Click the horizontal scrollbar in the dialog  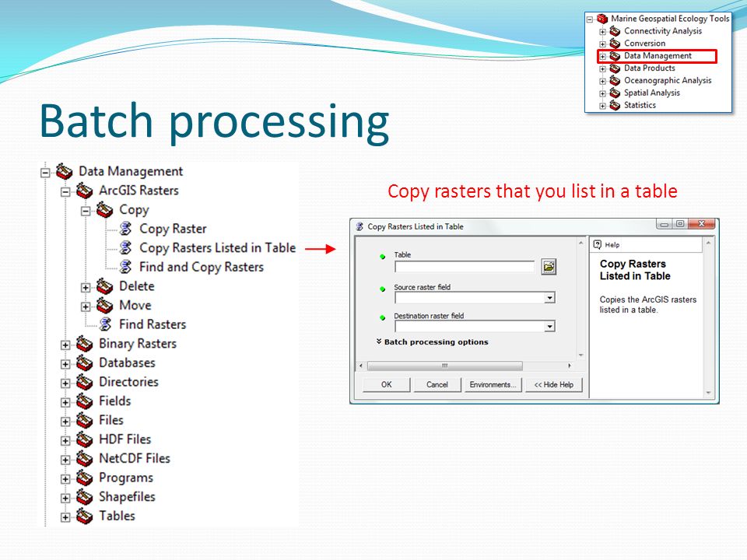coord(445,366)
